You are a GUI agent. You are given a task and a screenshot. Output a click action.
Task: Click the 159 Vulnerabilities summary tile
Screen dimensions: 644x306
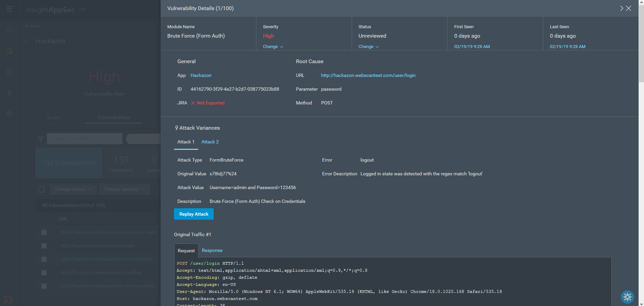(x=69, y=163)
